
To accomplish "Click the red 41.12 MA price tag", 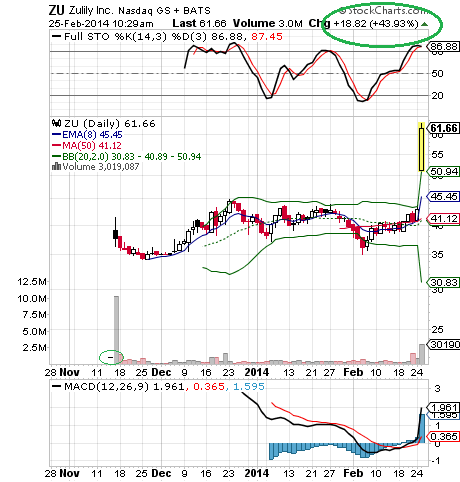I will point(443,219).
